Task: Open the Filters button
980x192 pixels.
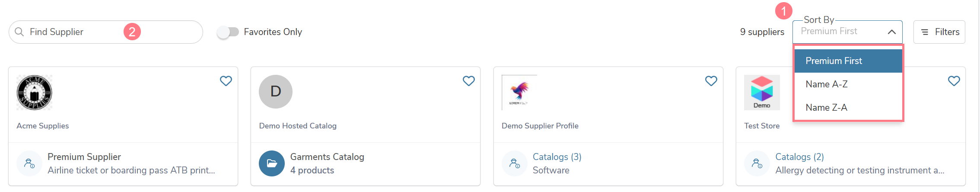Action: [939, 32]
